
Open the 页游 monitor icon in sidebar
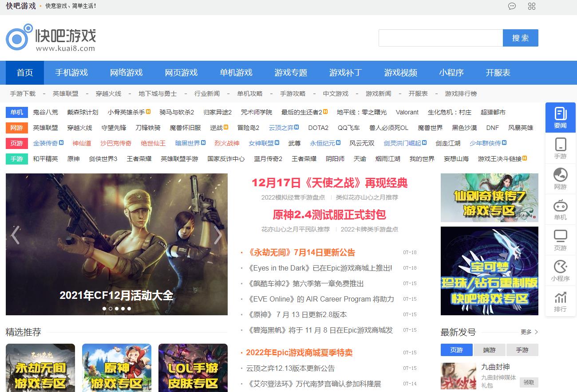coord(561,240)
